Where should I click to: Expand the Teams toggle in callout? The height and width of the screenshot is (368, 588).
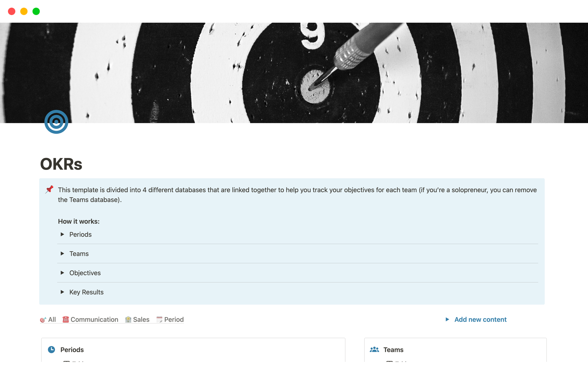coord(62,254)
